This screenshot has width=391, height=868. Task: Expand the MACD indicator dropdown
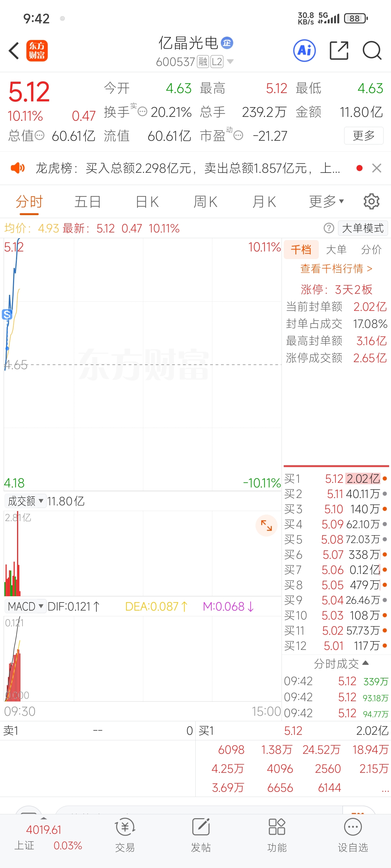[25, 606]
